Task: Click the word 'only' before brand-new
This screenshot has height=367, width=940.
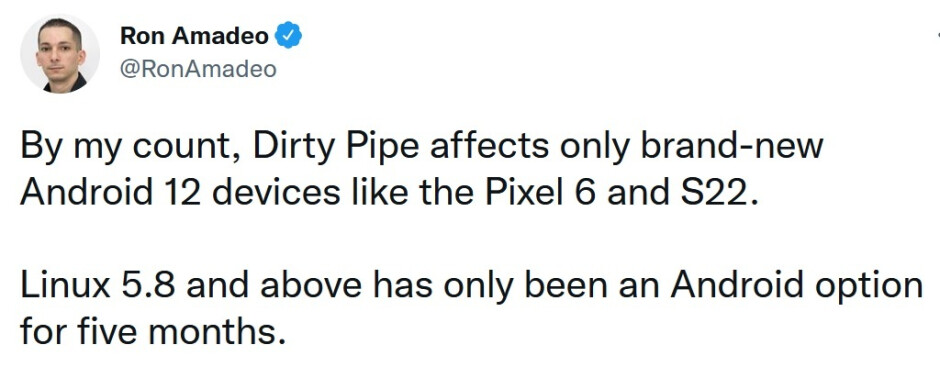Action: [x=593, y=148]
